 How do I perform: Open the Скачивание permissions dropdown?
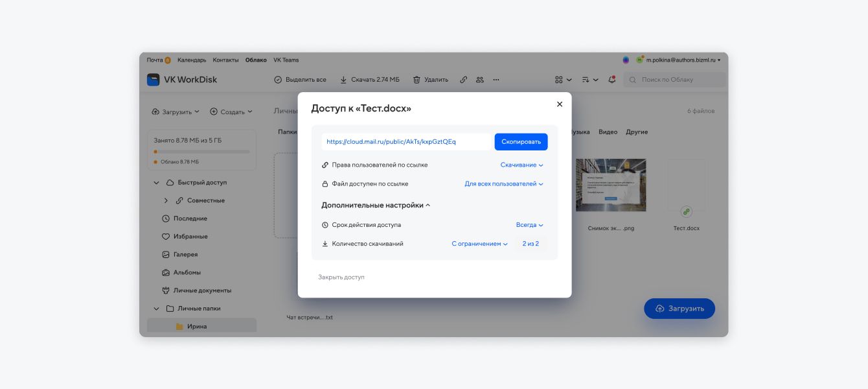pos(521,165)
